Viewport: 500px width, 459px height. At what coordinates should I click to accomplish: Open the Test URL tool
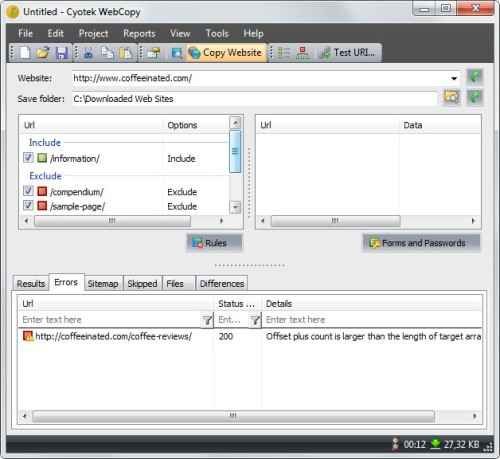tap(347, 53)
